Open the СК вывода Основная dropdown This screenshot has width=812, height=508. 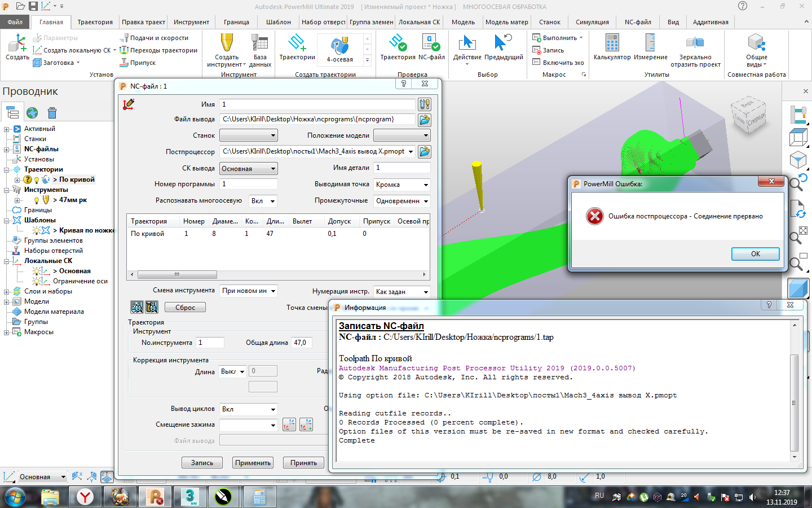249,169
